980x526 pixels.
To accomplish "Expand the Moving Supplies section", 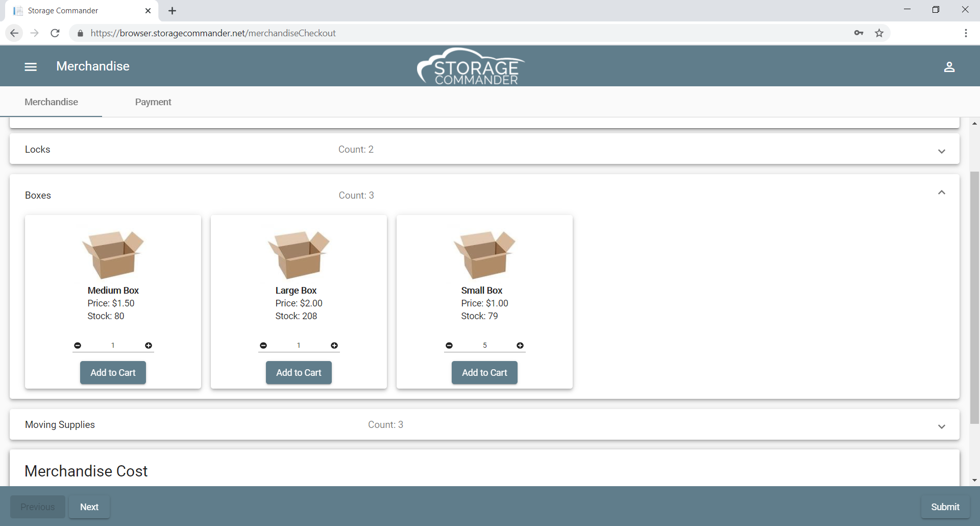I will tap(942, 426).
